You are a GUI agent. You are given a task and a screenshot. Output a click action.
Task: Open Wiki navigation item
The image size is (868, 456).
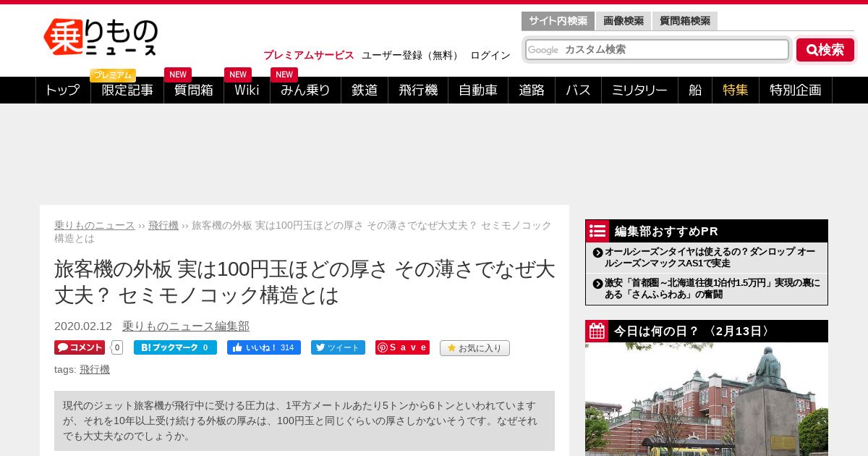coord(247,90)
